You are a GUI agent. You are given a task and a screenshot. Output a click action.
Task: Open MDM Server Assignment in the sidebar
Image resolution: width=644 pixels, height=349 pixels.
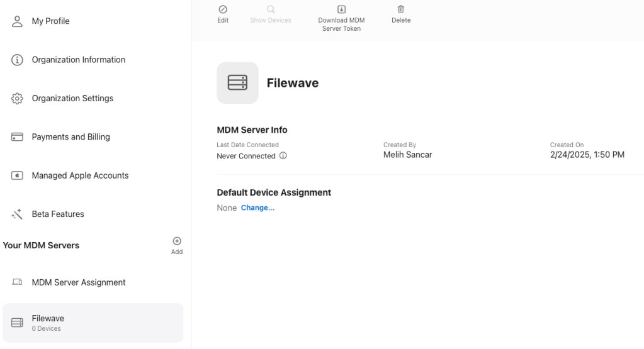tap(79, 282)
